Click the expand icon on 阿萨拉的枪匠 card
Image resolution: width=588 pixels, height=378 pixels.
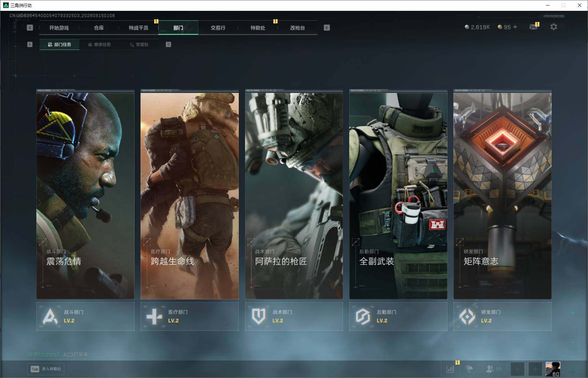tap(251, 241)
